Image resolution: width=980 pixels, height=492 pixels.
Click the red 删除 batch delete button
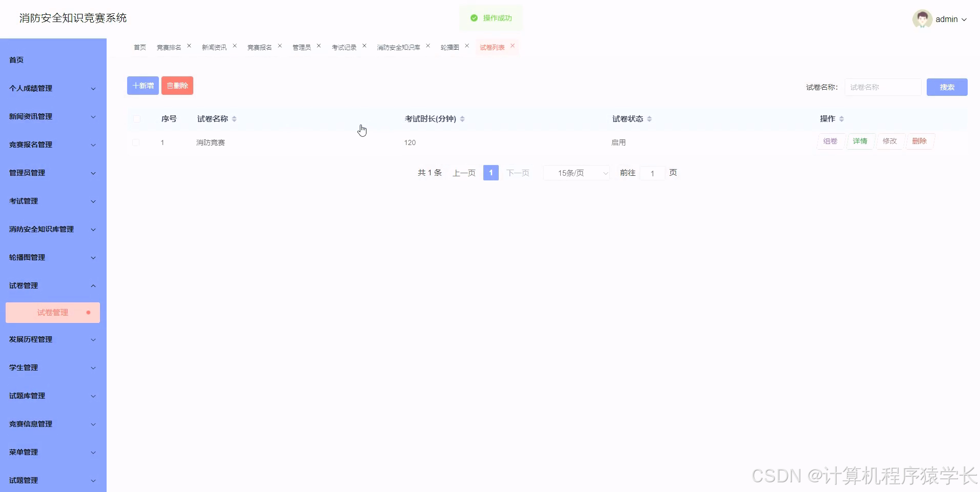(177, 86)
